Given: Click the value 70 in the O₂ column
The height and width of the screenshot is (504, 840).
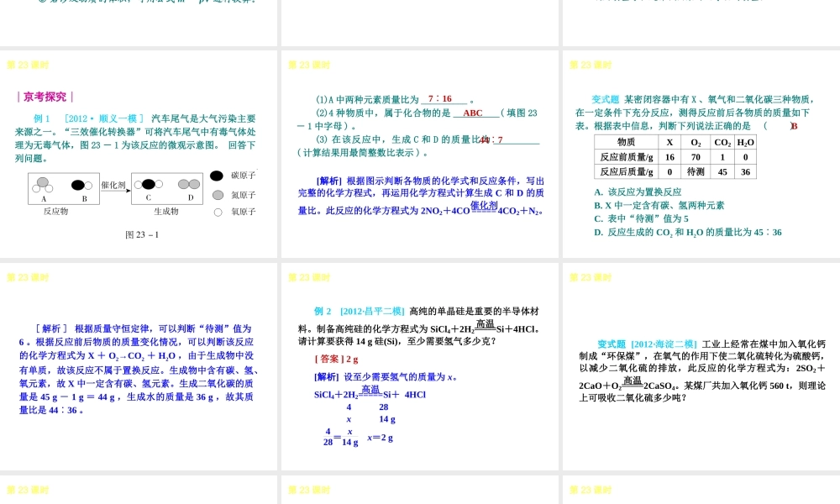Looking at the screenshot, I should pyautogui.click(x=696, y=157).
